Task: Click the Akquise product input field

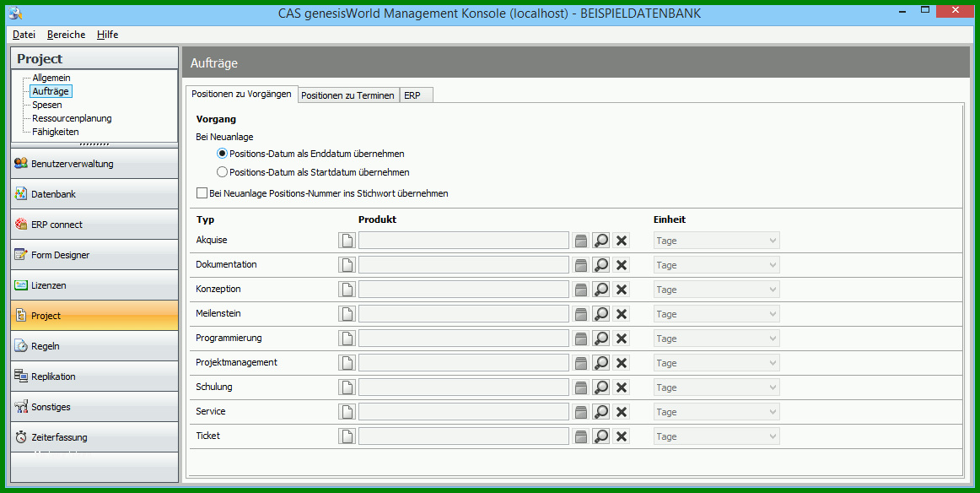Action: click(464, 241)
